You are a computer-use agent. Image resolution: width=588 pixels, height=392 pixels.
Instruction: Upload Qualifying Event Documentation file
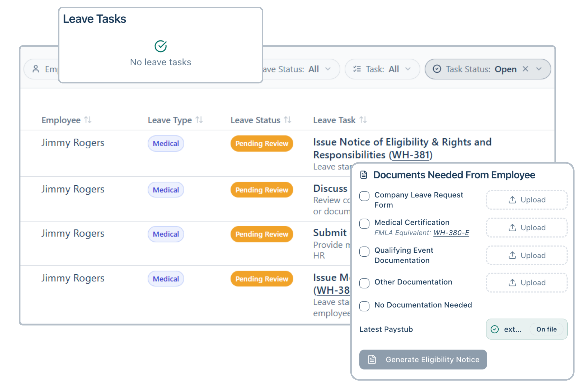click(527, 255)
